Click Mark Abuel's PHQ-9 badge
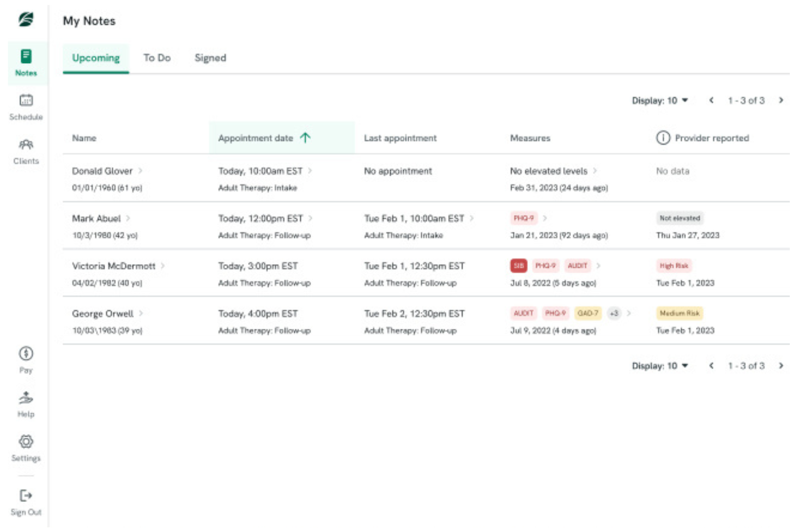The image size is (798, 532). click(x=524, y=218)
